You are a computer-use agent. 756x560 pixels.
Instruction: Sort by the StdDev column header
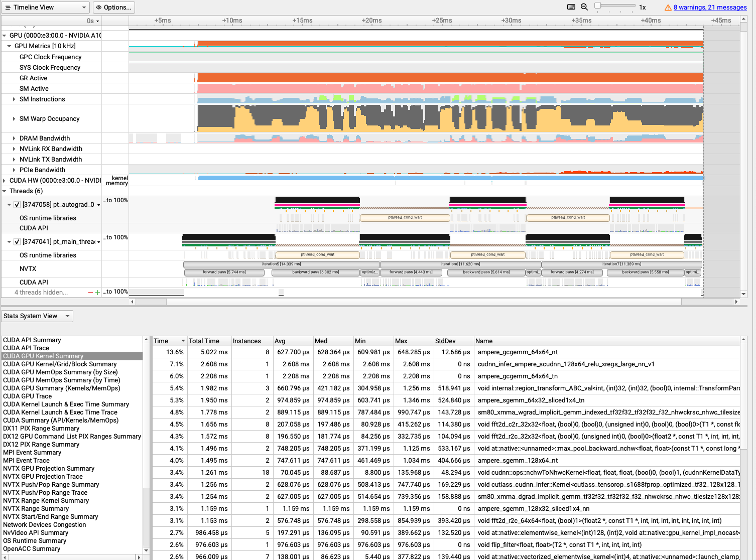coord(454,341)
